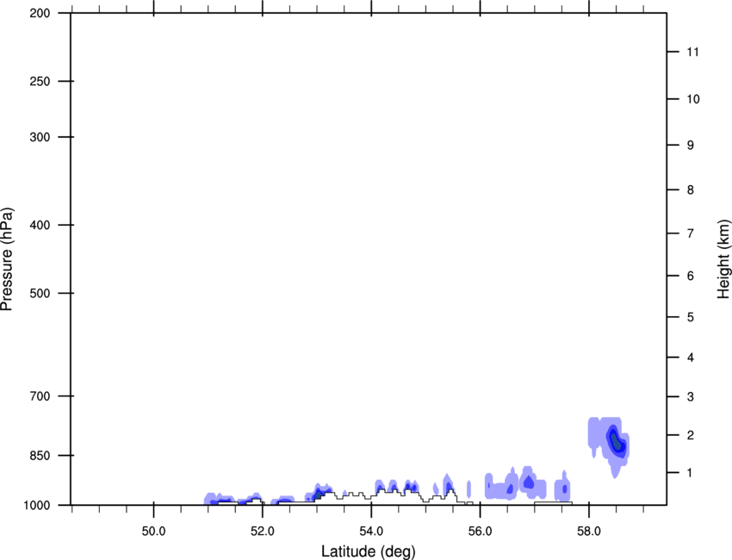Click the 10 km height tick label

pos(693,99)
